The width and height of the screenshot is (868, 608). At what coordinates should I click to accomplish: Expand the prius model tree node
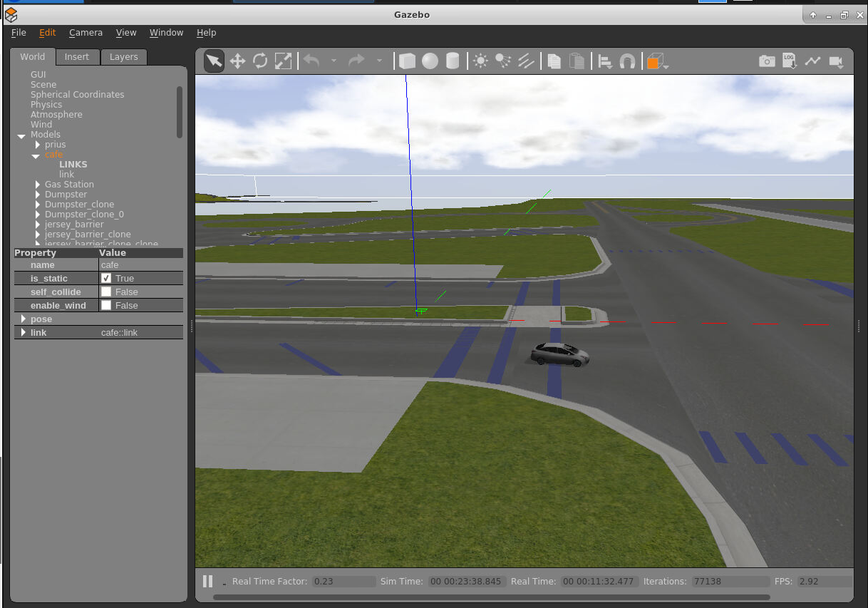pyautogui.click(x=38, y=145)
